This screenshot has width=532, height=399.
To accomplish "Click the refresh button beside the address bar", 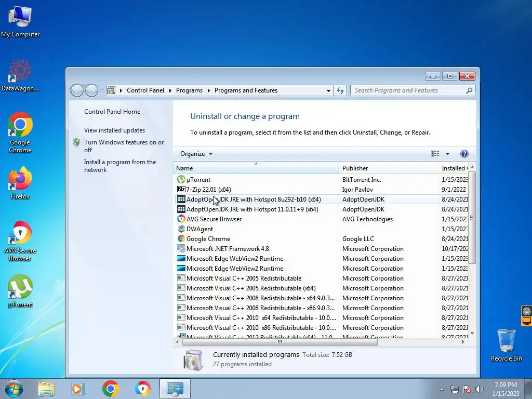I will (340, 90).
